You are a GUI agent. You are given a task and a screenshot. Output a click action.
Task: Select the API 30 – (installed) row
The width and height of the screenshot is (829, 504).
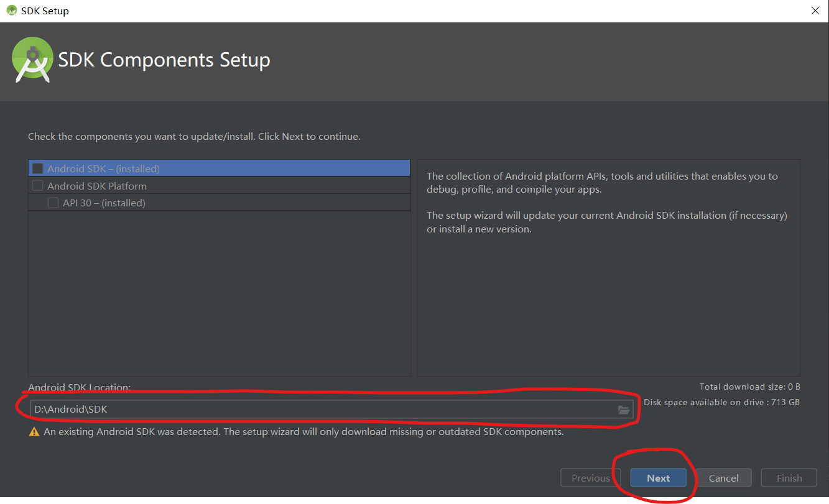click(x=220, y=203)
